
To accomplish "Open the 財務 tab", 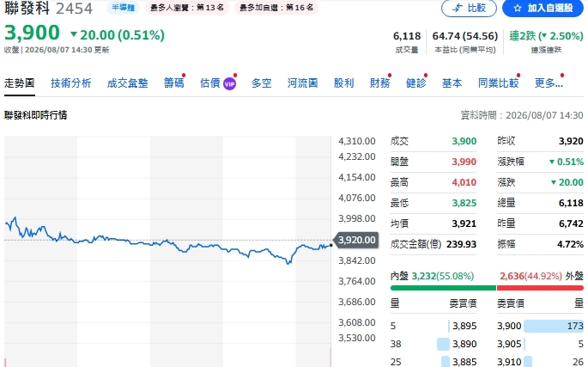I will pos(380,83).
